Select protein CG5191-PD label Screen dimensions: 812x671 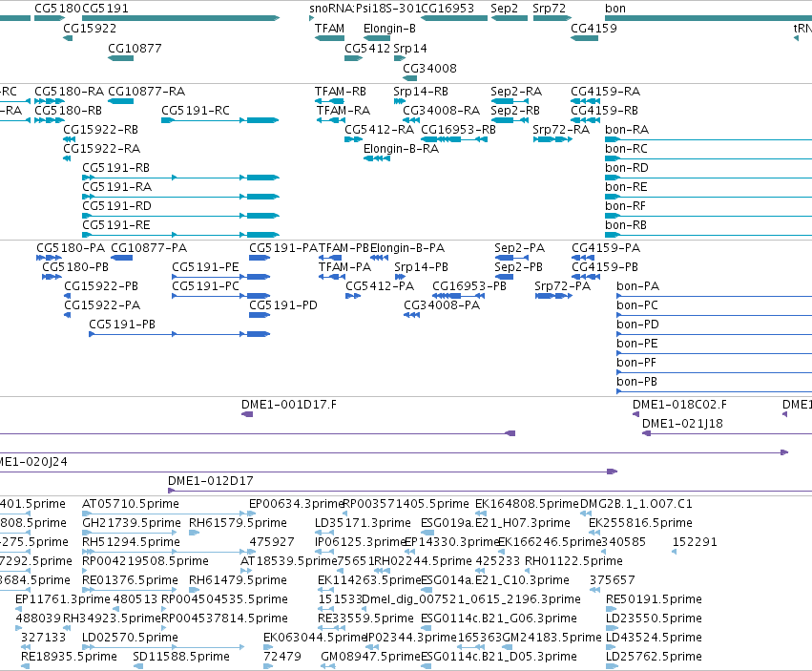(282, 305)
